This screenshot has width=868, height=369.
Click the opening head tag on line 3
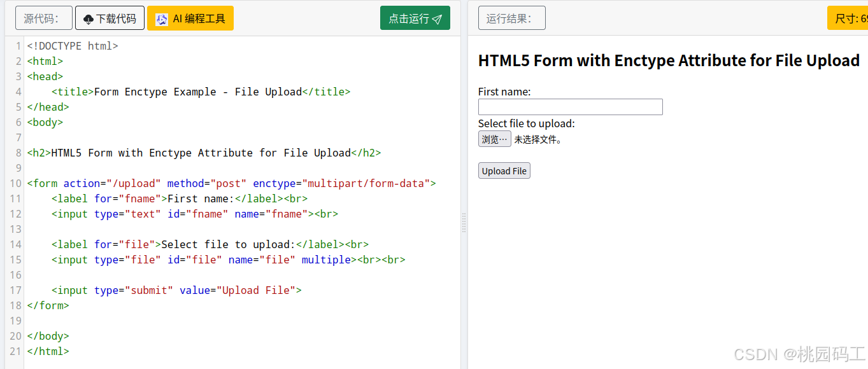(45, 76)
